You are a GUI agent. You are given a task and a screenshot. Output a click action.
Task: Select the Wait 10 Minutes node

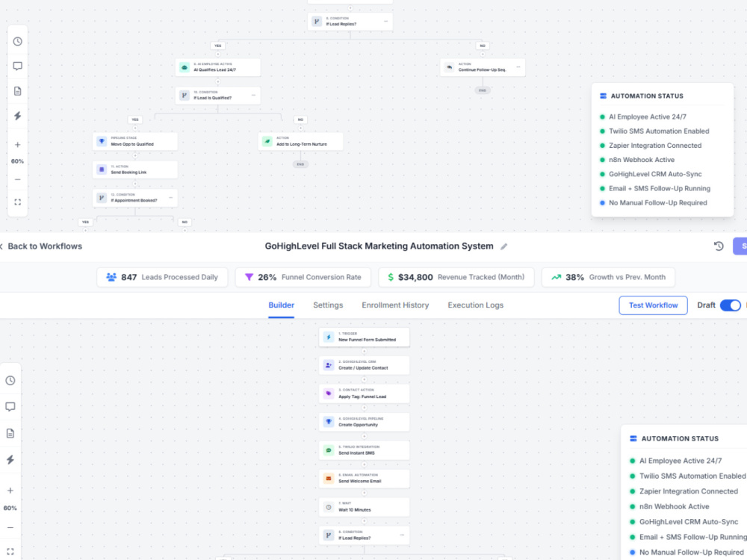point(364,507)
